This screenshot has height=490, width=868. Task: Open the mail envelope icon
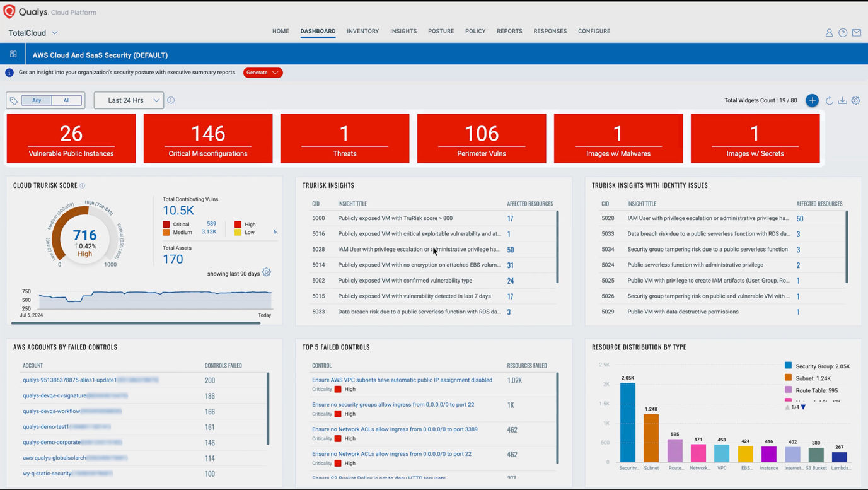point(857,33)
